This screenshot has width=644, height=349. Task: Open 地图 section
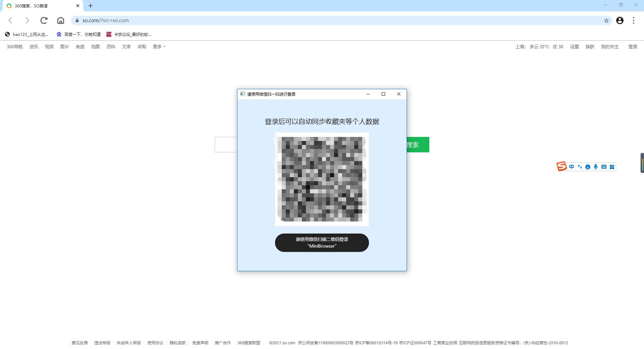[x=96, y=47]
